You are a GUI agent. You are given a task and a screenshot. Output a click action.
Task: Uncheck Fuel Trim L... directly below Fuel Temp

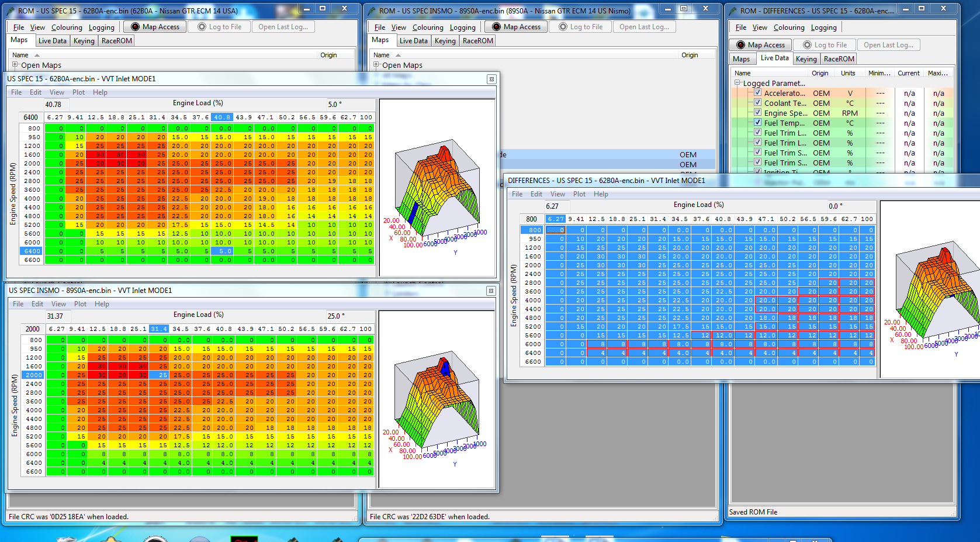(x=757, y=132)
